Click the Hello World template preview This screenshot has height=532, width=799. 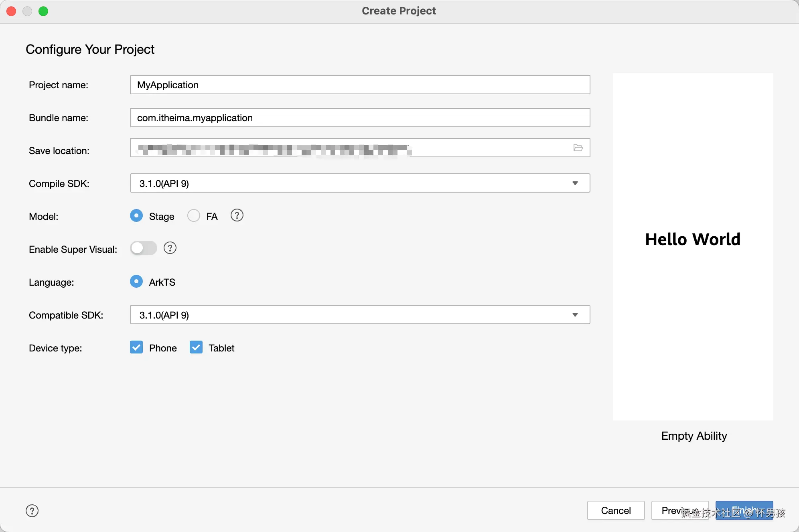pos(693,247)
